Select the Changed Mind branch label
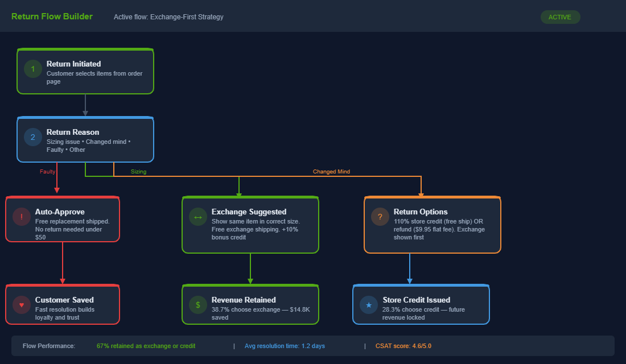626x364 pixels. (331, 171)
